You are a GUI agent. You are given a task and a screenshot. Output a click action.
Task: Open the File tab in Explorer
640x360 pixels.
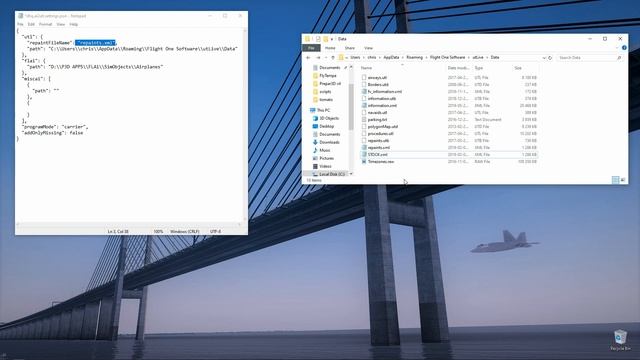coord(311,48)
